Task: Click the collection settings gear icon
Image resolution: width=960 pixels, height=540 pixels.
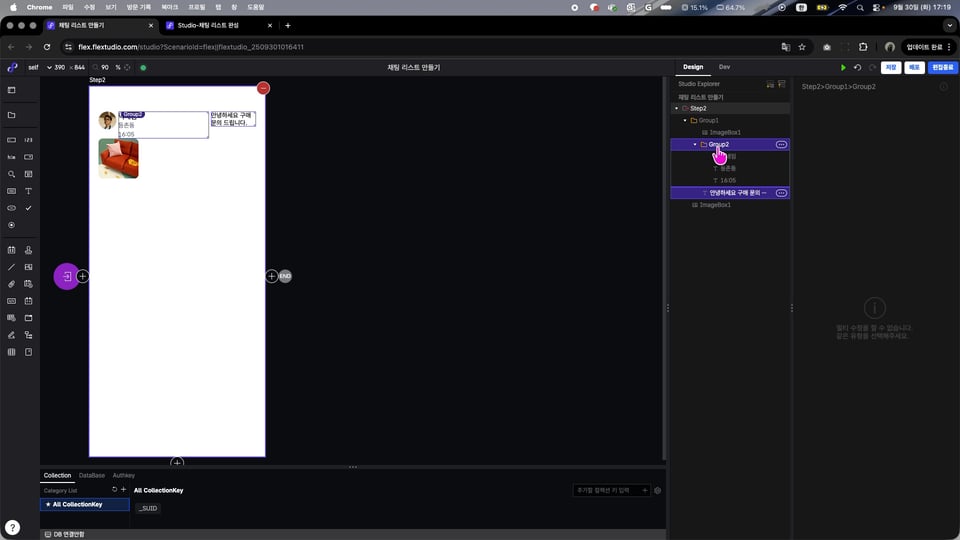Action: [657, 490]
